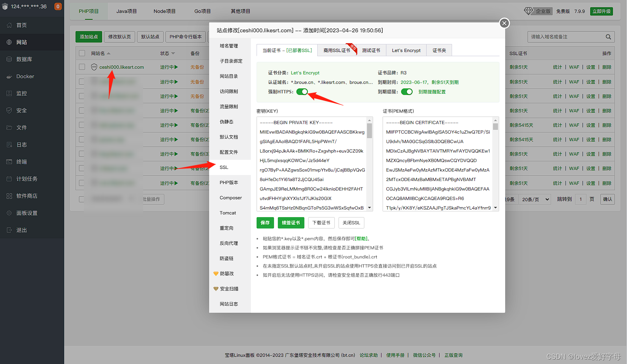
Task: Check the select-all sites checkbox in header
Action: point(82,53)
